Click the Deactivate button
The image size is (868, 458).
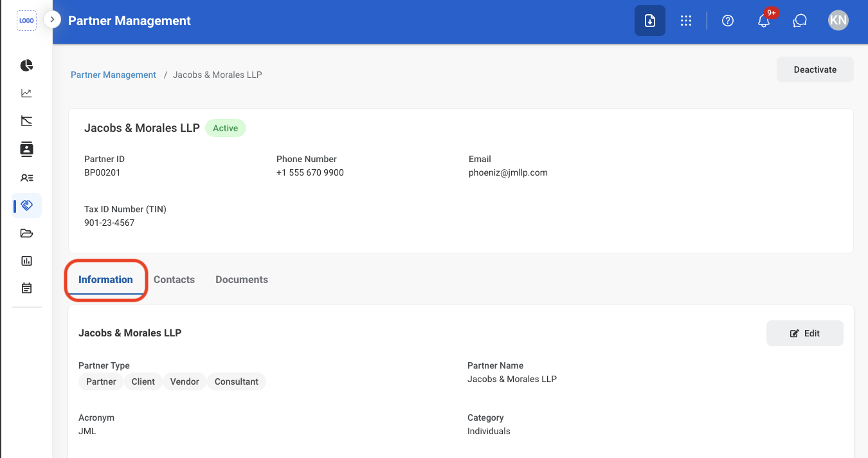click(815, 69)
